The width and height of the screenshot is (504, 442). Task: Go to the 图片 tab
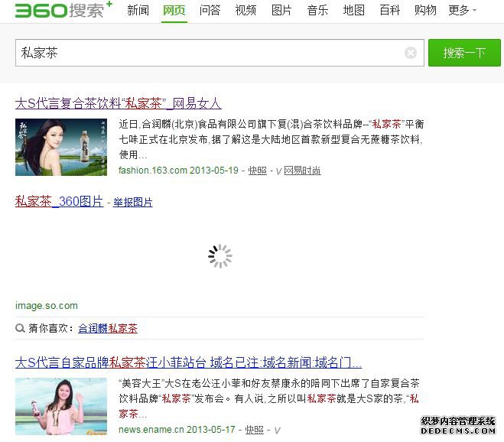[281, 10]
